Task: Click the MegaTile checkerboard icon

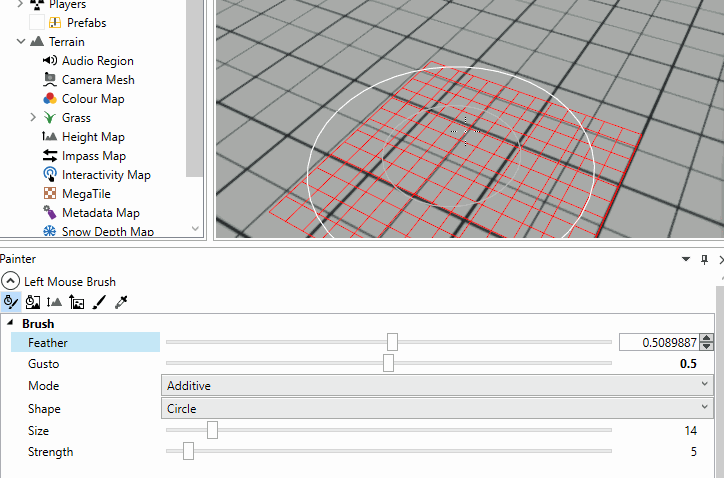Action: (50, 194)
